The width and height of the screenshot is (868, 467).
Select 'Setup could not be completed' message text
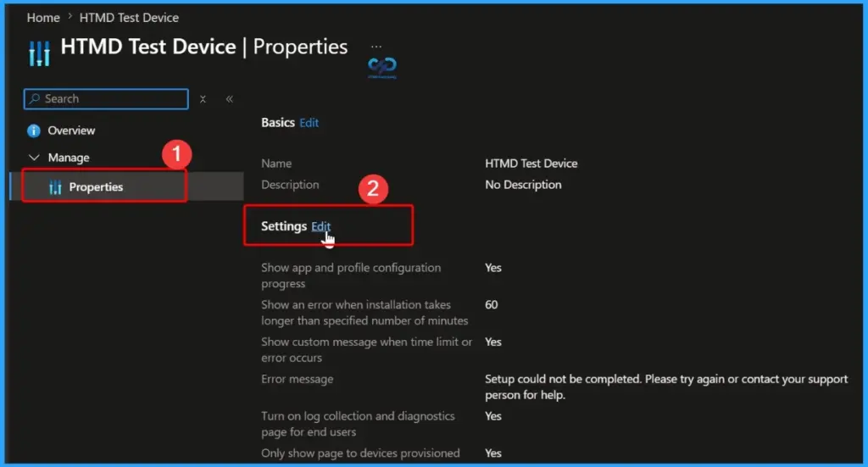(x=666, y=386)
